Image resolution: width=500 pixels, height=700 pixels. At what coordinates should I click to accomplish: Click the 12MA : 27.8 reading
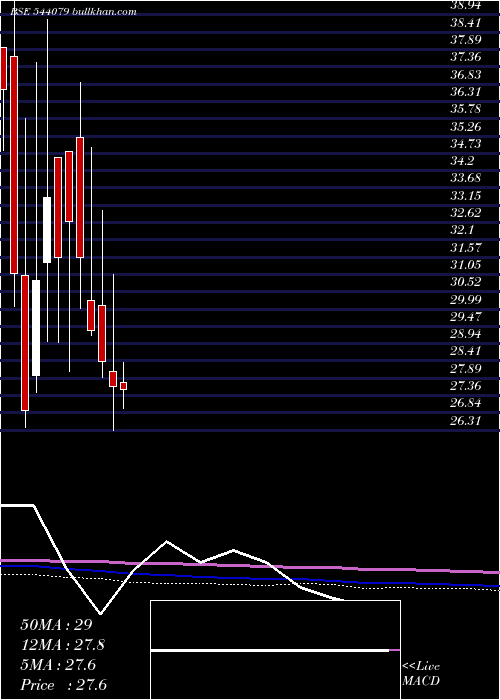tap(64, 645)
